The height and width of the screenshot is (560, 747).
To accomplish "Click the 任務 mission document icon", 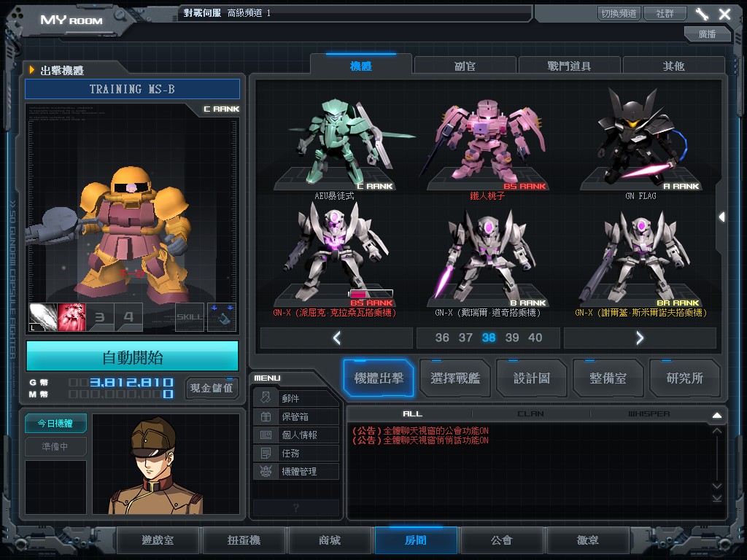I will pyautogui.click(x=266, y=453).
